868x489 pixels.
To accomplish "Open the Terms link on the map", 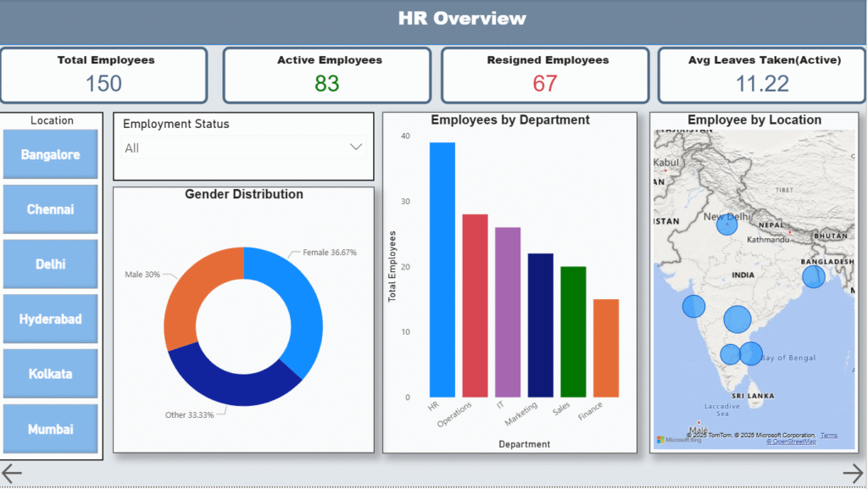I will (x=828, y=436).
